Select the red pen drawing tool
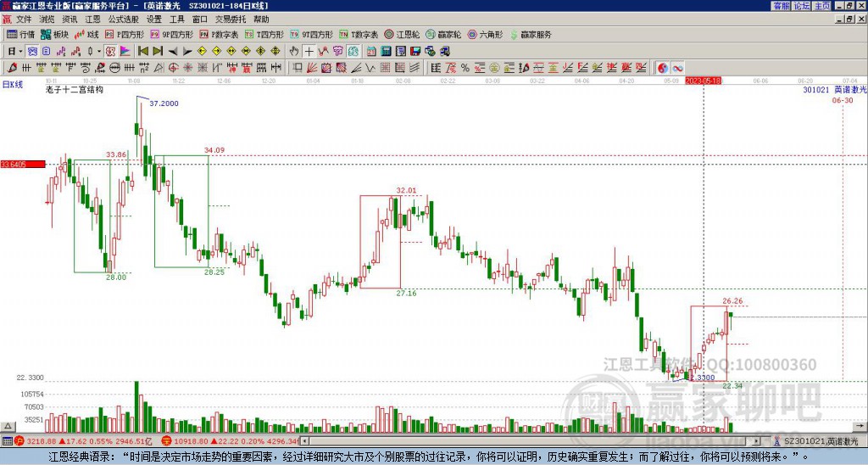 (12, 68)
